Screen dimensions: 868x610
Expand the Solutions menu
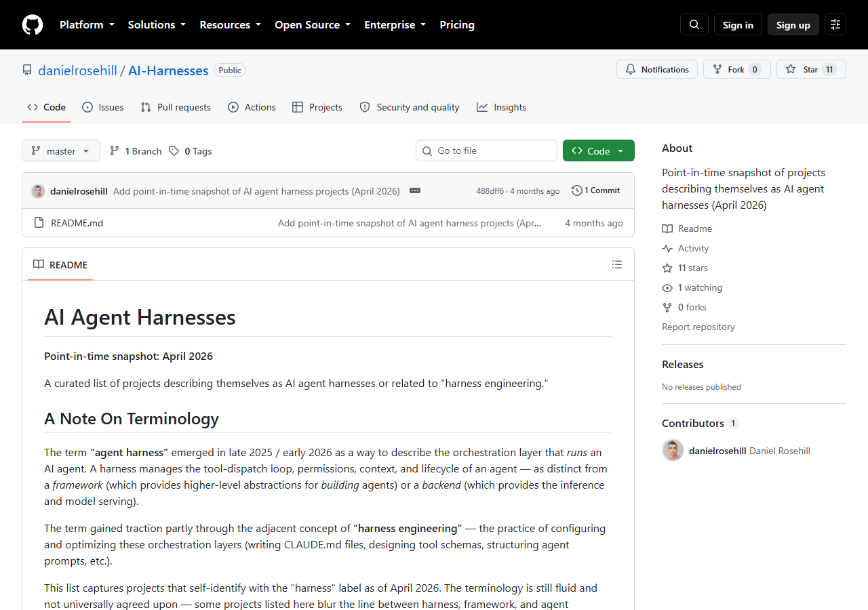coord(157,24)
